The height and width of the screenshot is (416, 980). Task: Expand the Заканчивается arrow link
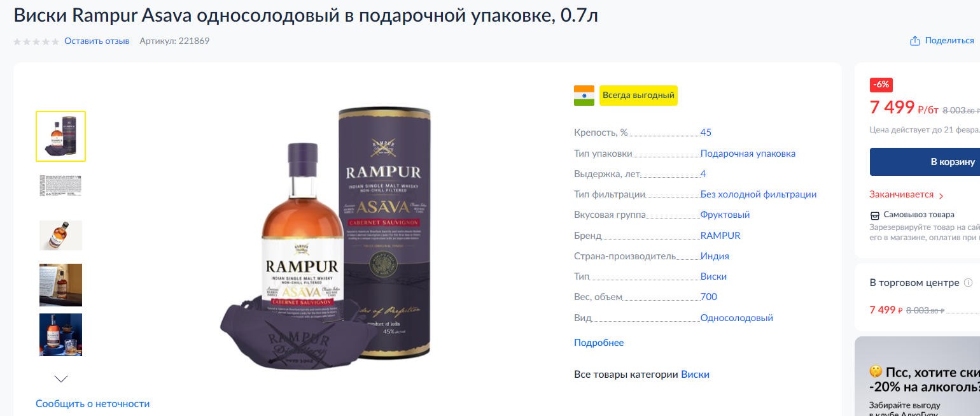coord(907,195)
